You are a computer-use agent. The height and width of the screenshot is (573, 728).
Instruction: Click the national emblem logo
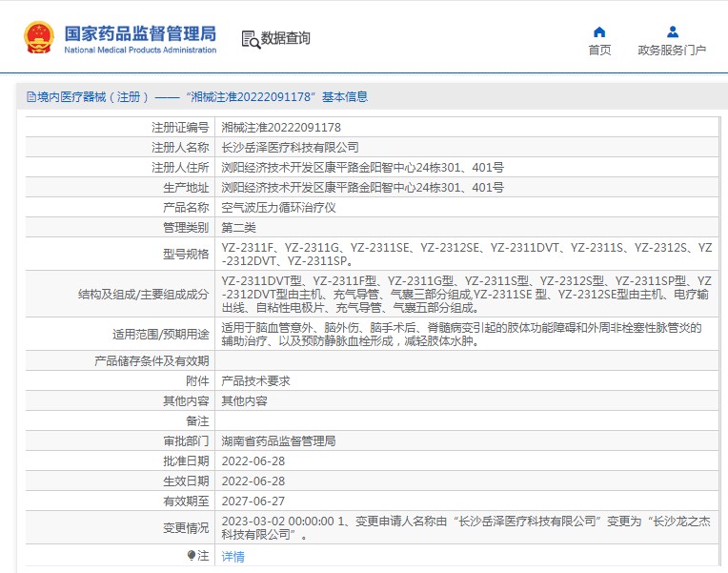tap(39, 38)
